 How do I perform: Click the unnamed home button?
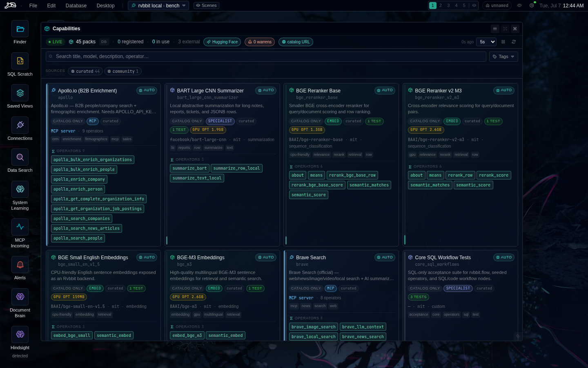pyautogui.click(x=497, y=6)
